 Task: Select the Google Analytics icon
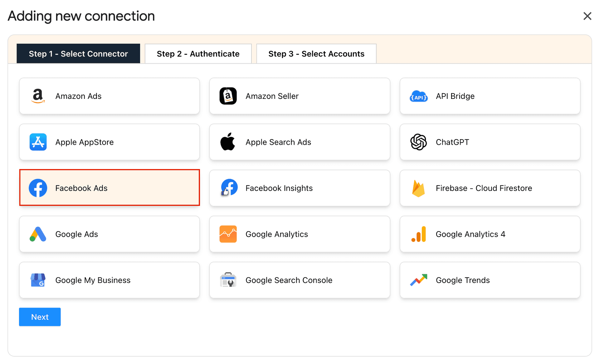pyautogui.click(x=228, y=234)
